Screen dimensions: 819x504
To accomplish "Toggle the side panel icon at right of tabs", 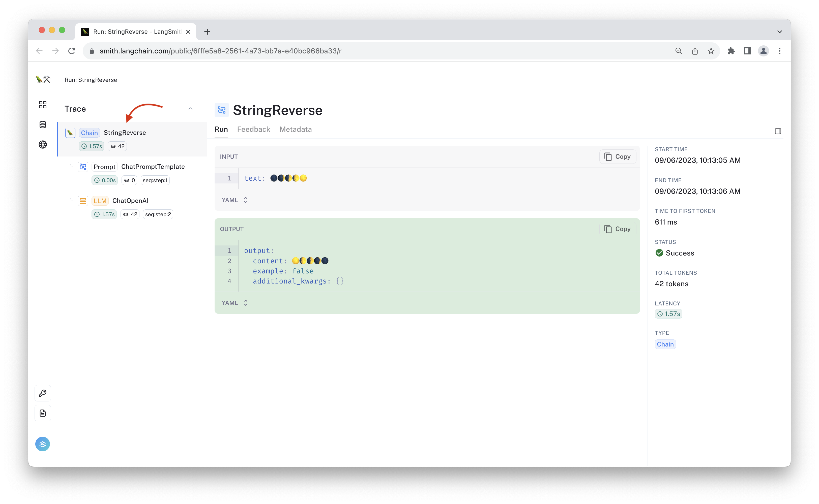I will pos(778,131).
